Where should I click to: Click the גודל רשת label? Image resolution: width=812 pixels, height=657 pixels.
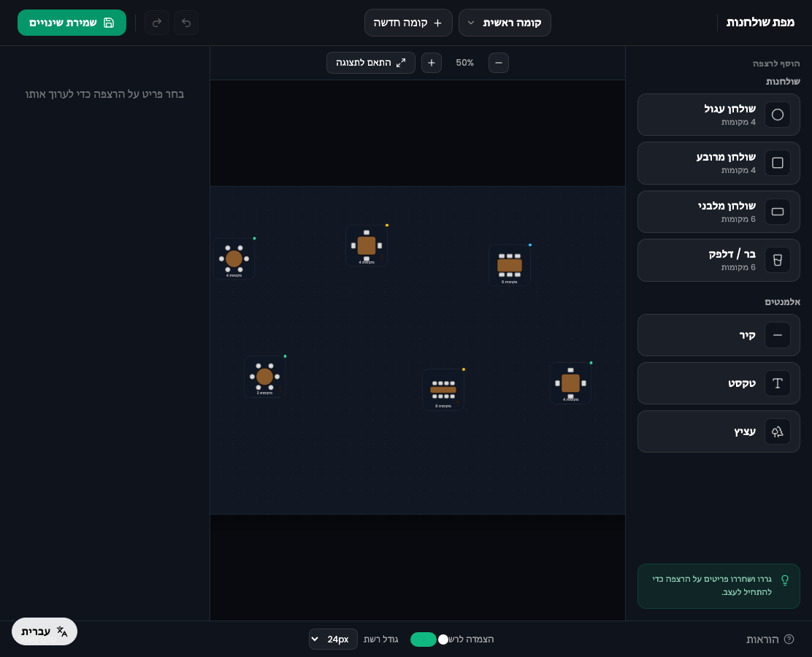click(380, 639)
